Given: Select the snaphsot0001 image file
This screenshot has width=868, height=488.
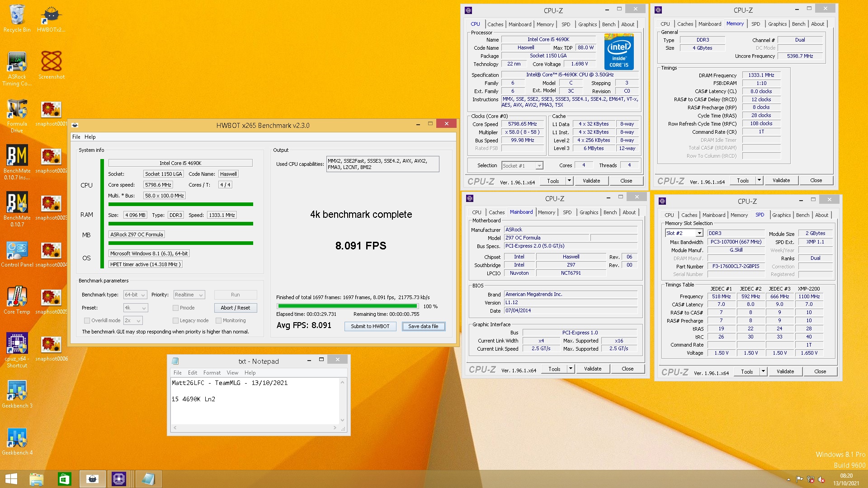Looking at the screenshot, I should [51, 113].
